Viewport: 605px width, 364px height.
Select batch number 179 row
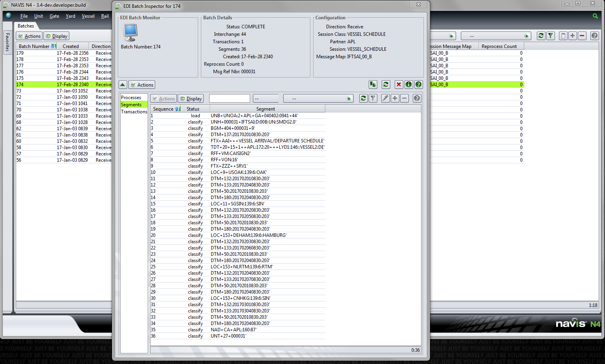[x=64, y=53]
